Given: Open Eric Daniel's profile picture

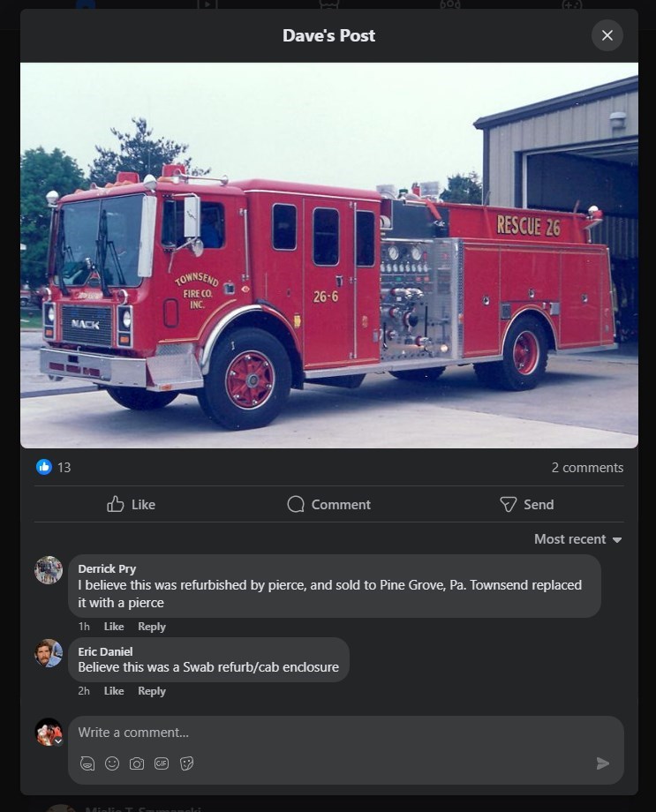Looking at the screenshot, I should [49, 652].
